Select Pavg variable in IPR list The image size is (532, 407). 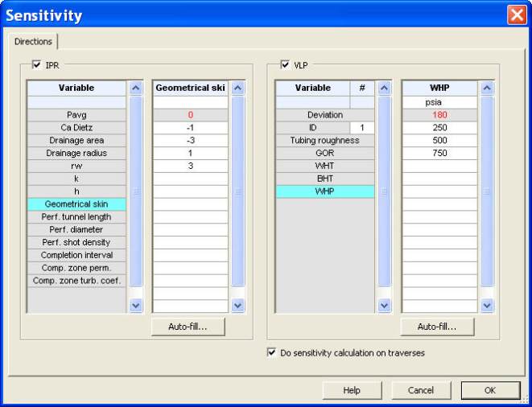click(x=76, y=115)
